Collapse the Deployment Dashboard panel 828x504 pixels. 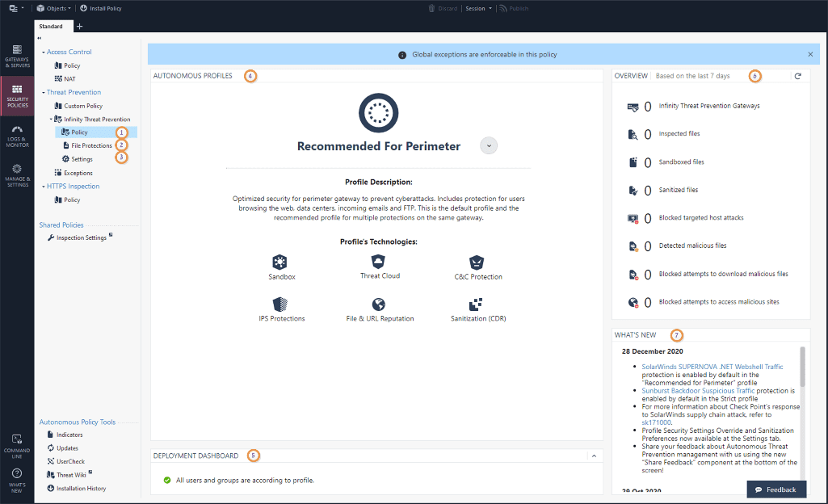tap(594, 455)
